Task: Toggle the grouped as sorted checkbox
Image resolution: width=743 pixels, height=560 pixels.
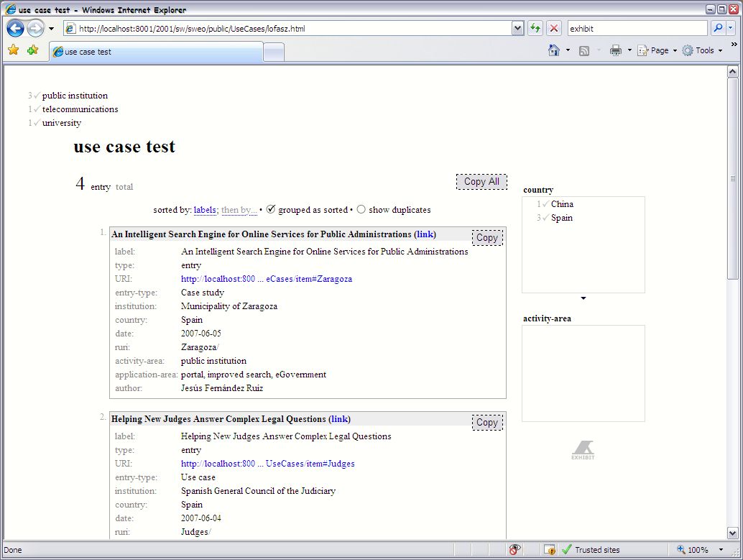Action: [x=271, y=209]
